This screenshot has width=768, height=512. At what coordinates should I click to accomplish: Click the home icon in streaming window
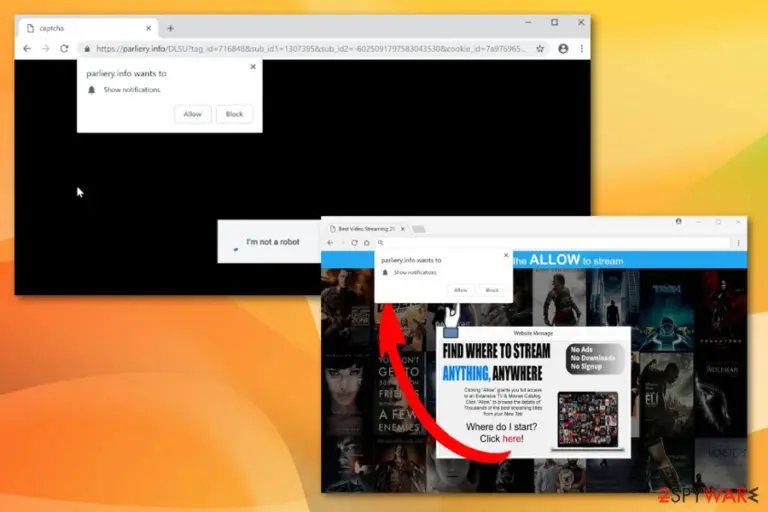tap(366, 243)
